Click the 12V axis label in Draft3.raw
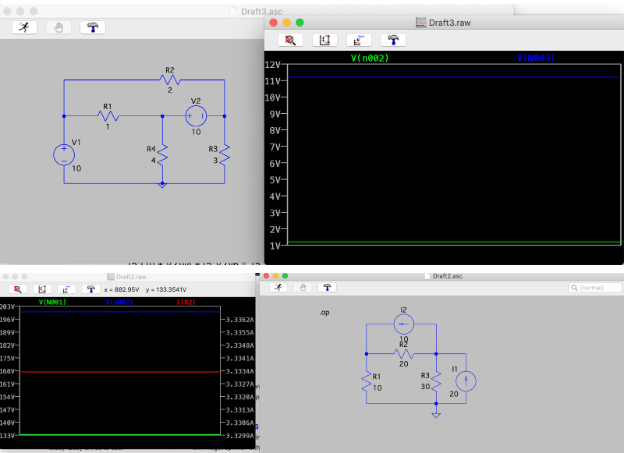Image resolution: width=624 pixels, height=453 pixels. click(273, 64)
